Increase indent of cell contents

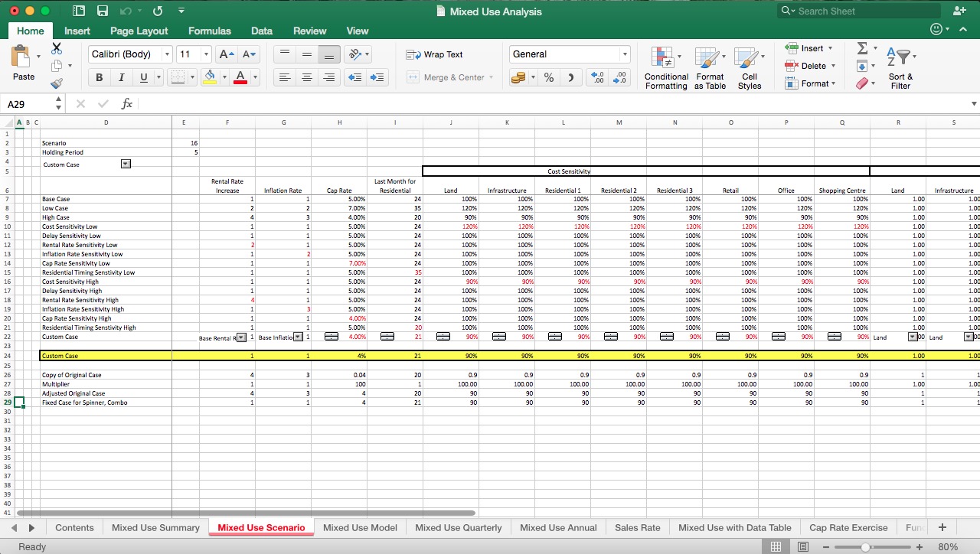(377, 77)
